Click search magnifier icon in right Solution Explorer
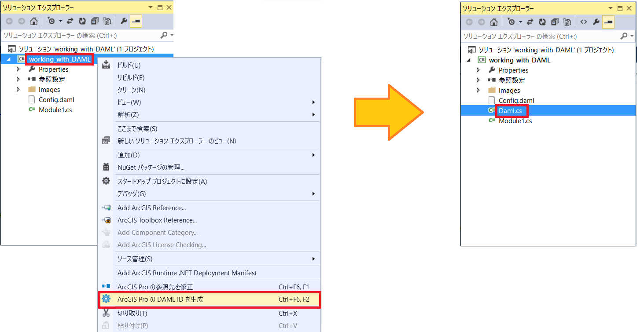644x332 pixels. click(x=624, y=36)
